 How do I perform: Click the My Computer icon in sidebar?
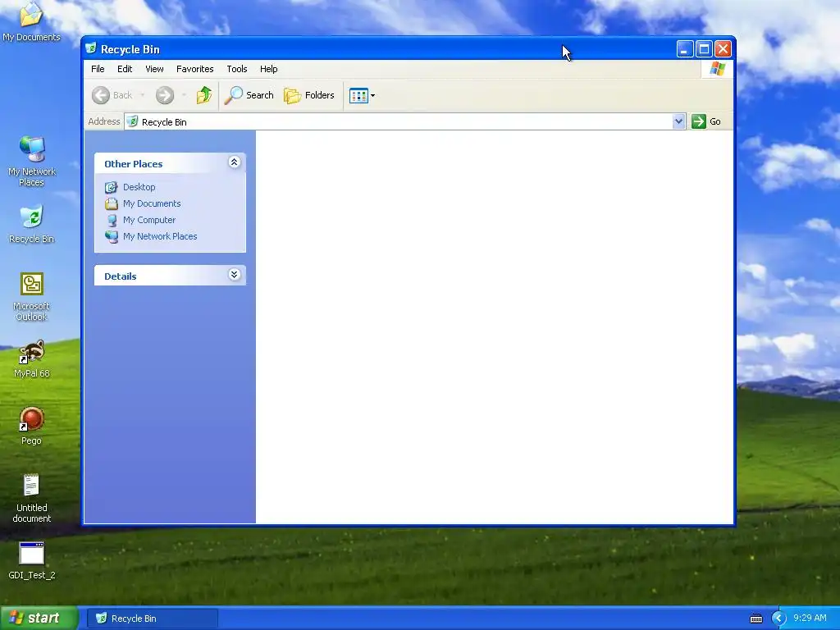(x=112, y=220)
